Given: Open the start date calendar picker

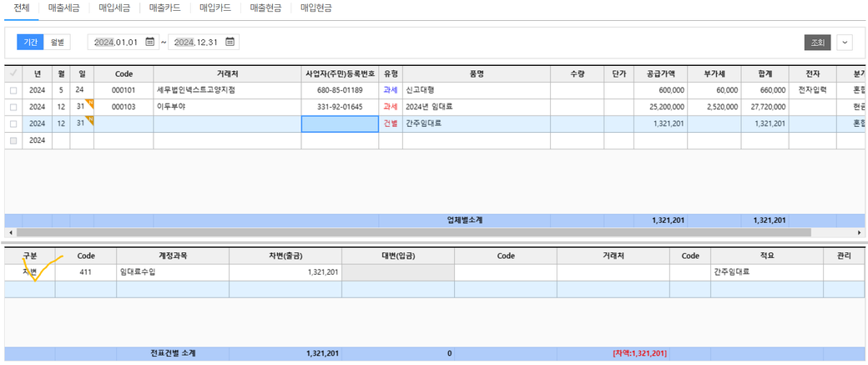Looking at the screenshot, I should click(x=150, y=42).
